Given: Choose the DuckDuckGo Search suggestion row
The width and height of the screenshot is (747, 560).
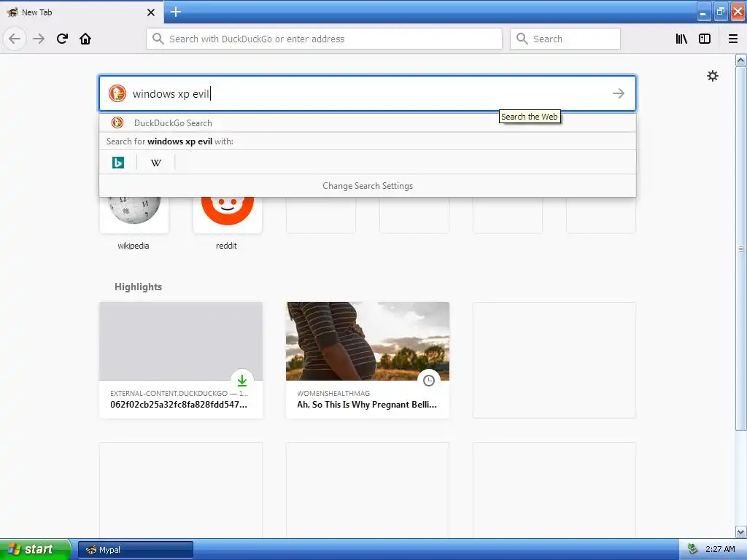Looking at the screenshot, I should tap(368, 122).
